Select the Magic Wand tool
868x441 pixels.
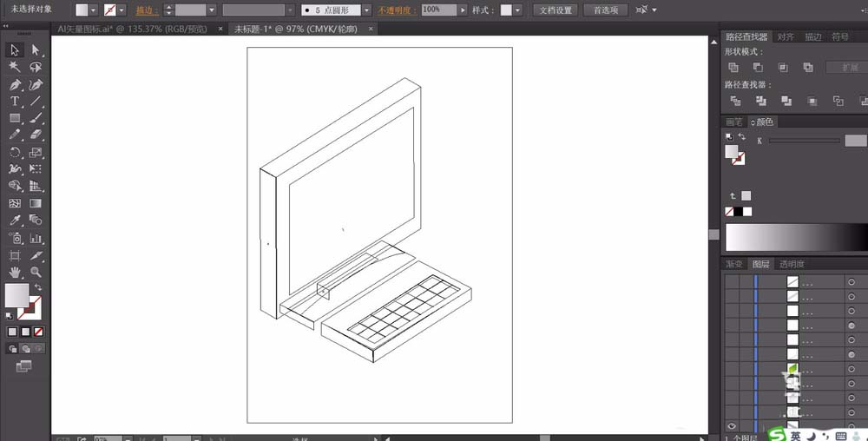tap(15, 67)
